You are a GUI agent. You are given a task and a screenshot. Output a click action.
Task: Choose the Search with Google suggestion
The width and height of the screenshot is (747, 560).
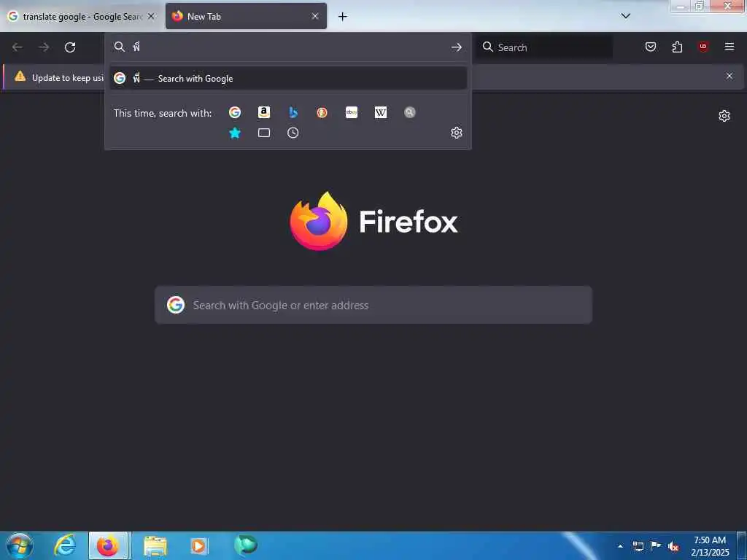(x=288, y=78)
